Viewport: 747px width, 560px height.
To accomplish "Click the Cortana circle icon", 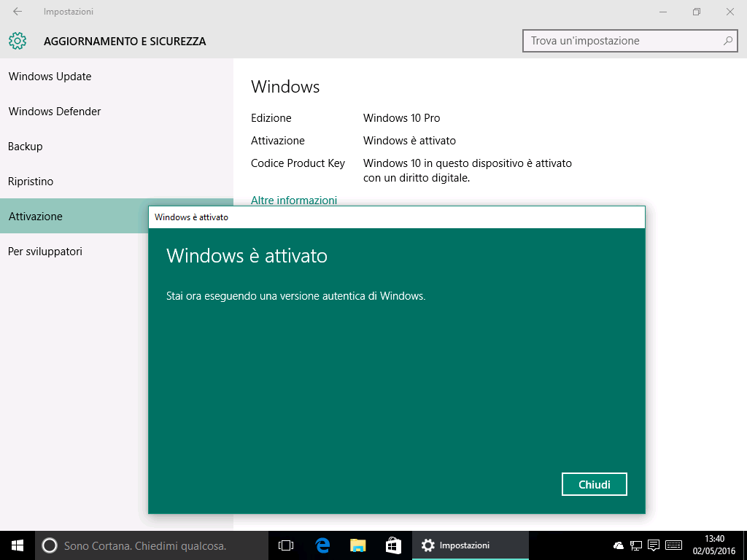I will 50,545.
